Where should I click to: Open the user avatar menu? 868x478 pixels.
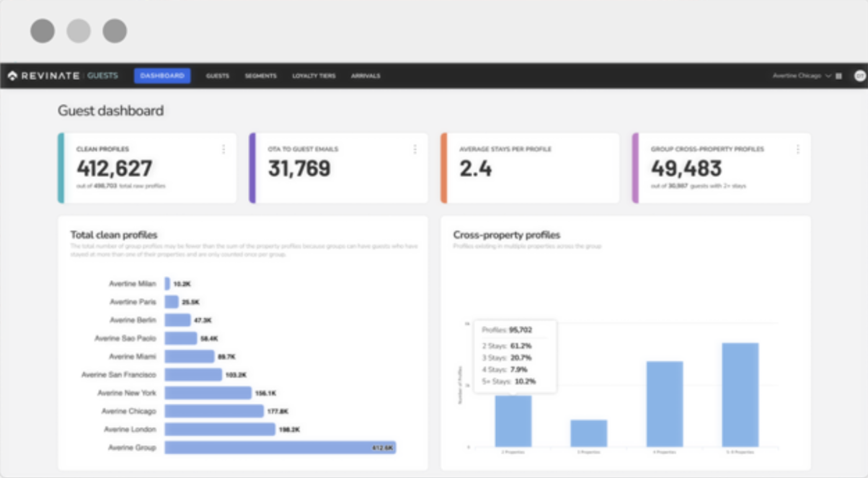coord(860,76)
